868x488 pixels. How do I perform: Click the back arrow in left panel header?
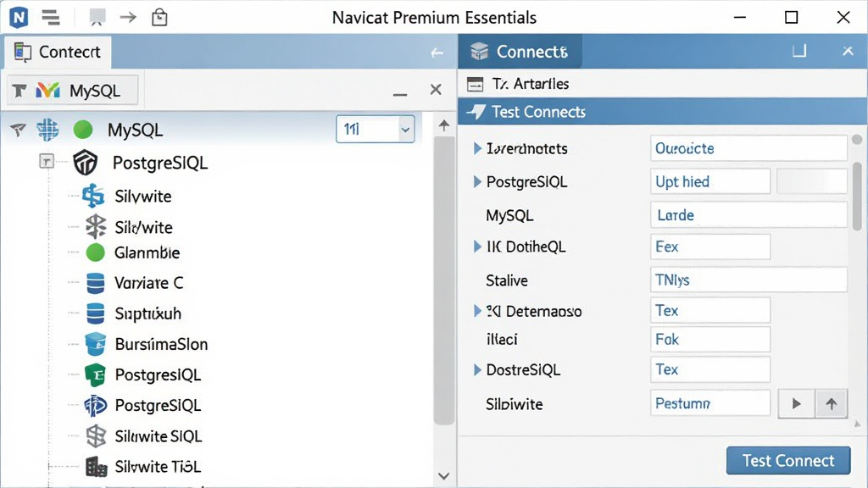[437, 53]
